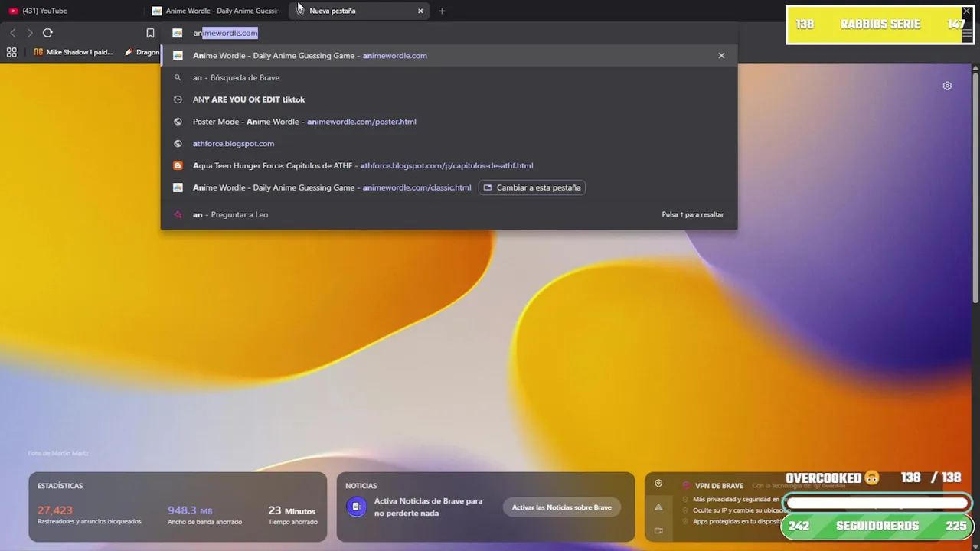
Task: Open the Dragon bookmark in bookmarks bar
Action: [142, 52]
